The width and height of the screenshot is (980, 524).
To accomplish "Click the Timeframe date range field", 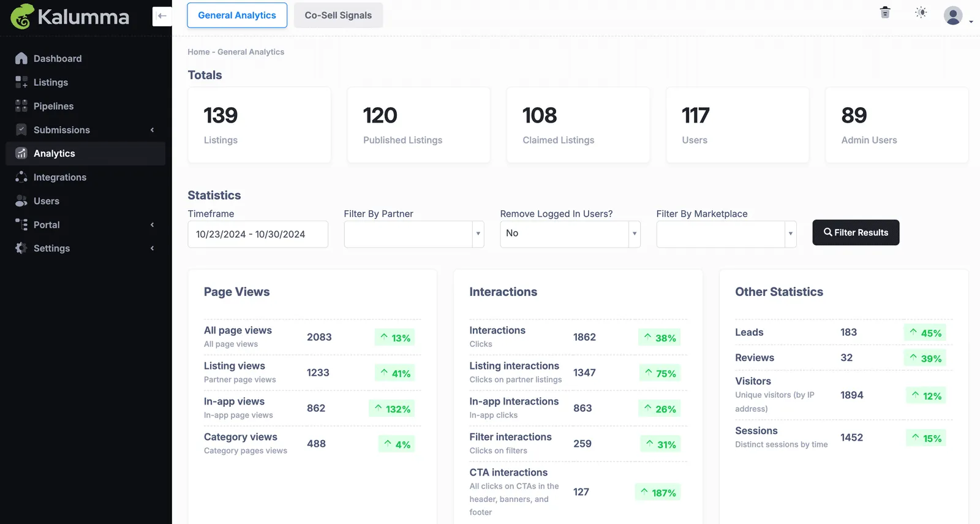I will point(258,234).
